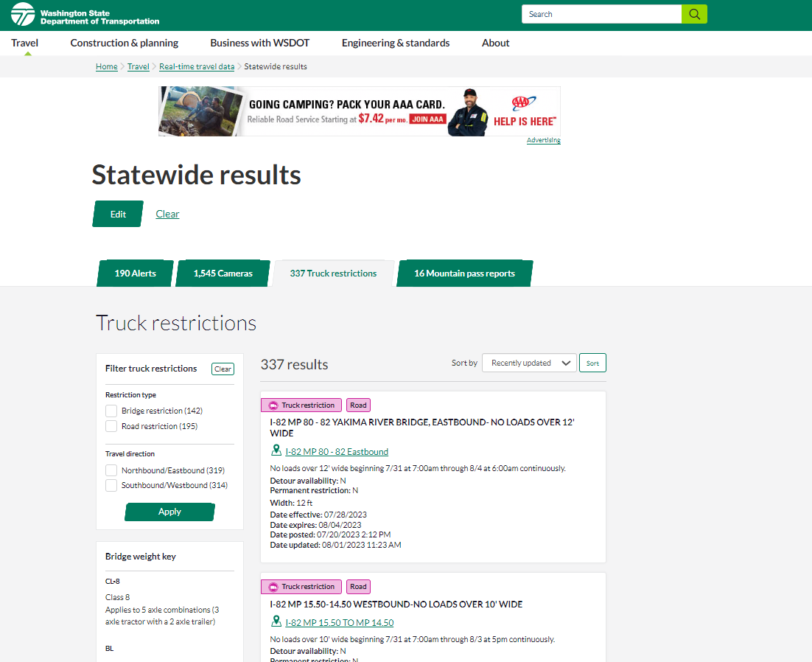Click map pin icon for I-82 MP 15.50
This screenshot has width=812, height=662.
(x=276, y=621)
